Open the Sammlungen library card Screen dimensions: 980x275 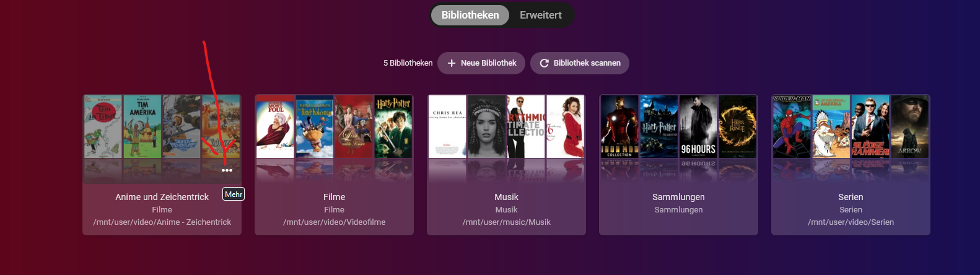(679, 165)
